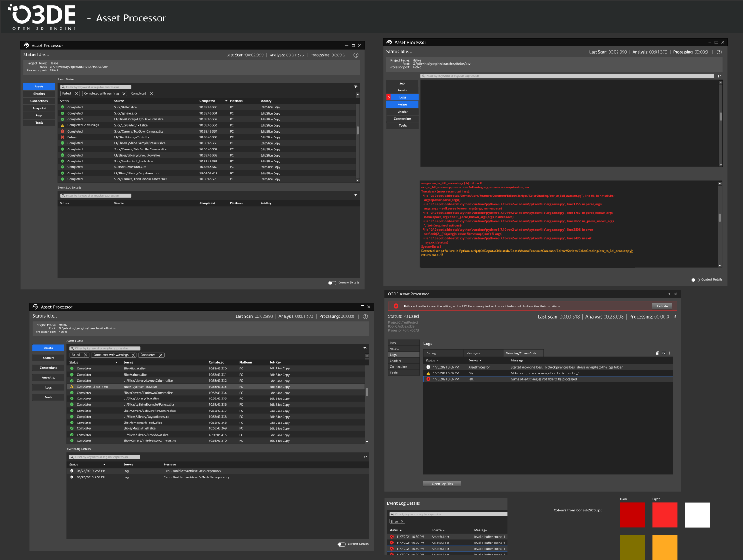
Task: Switch to Messages tab in Logs
Action: [482, 353]
